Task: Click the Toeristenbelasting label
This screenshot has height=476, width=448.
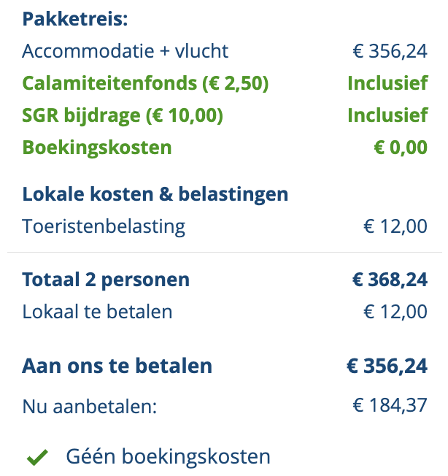Action: 104,226
